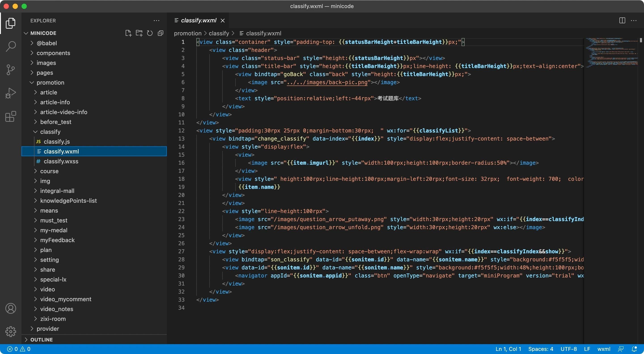Viewport: 644px width, 354px height.
Task: Click the code minimap preview
Action: coord(611,53)
